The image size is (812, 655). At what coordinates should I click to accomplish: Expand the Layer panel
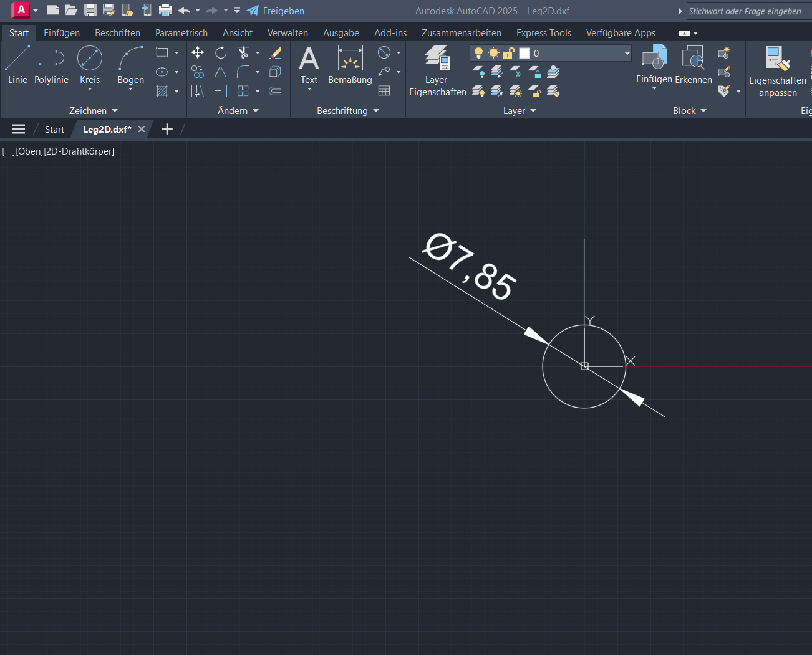(520, 110)
